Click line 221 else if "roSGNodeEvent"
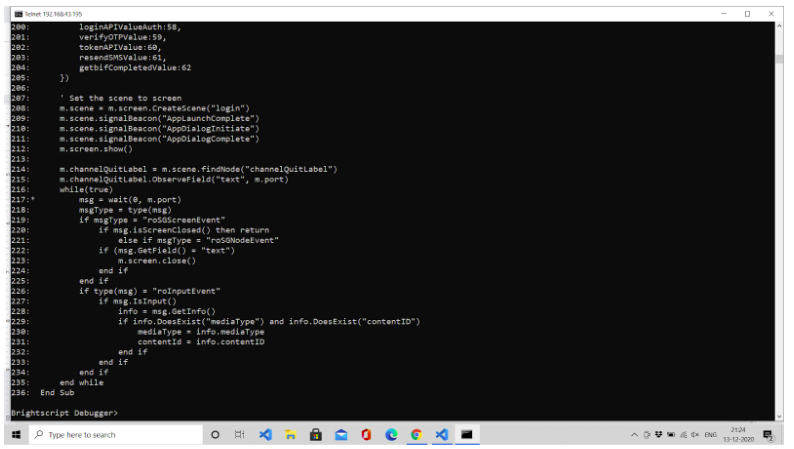794x449 pixels. click(198, 240)
